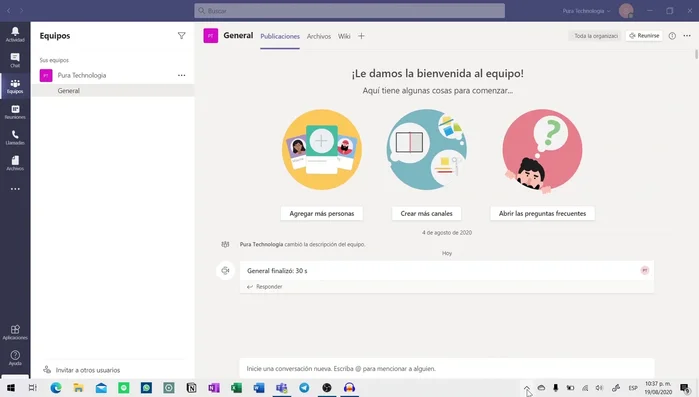Open Pura Technologia organization dropdown

point(586,11)
